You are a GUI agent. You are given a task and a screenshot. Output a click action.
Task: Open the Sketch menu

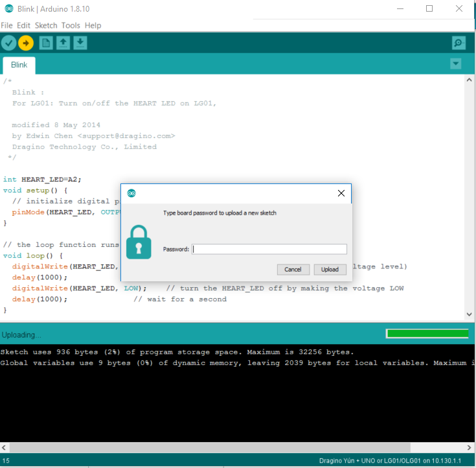coord(46,25)
